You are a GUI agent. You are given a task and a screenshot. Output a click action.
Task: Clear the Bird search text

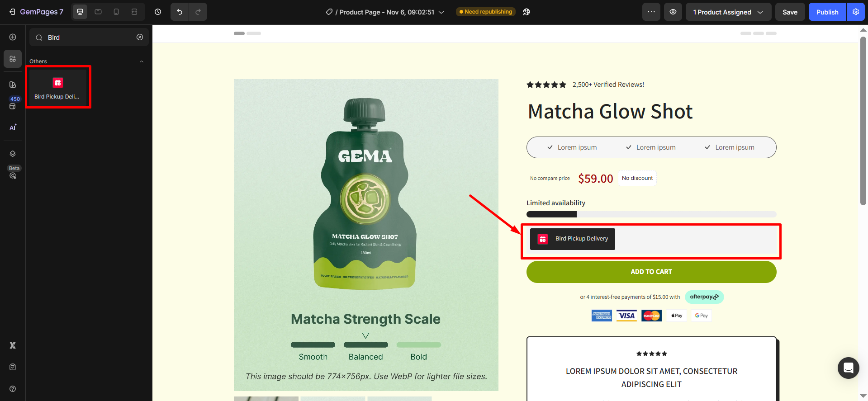pyautogui.click(x=140, y=37)
